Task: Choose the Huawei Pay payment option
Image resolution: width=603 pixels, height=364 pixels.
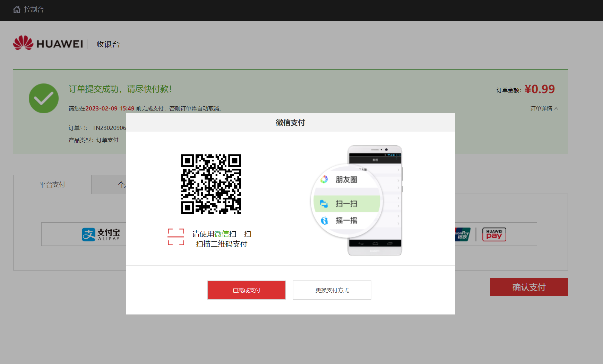Action: pyautogui.click(x=494, y=234)
